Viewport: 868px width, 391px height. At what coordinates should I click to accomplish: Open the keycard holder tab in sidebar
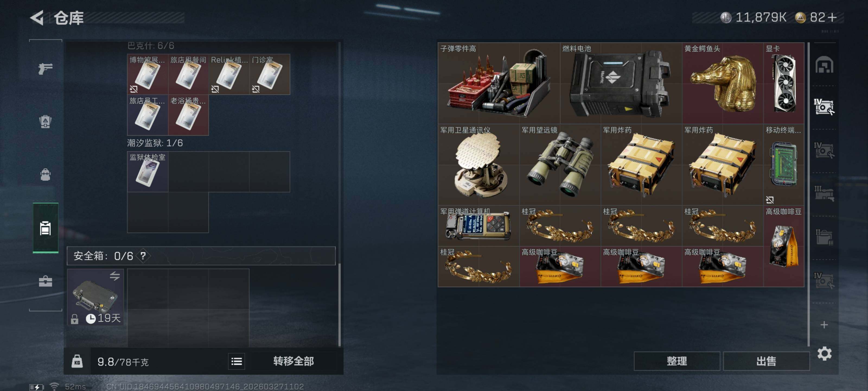[x=46, y=228]
